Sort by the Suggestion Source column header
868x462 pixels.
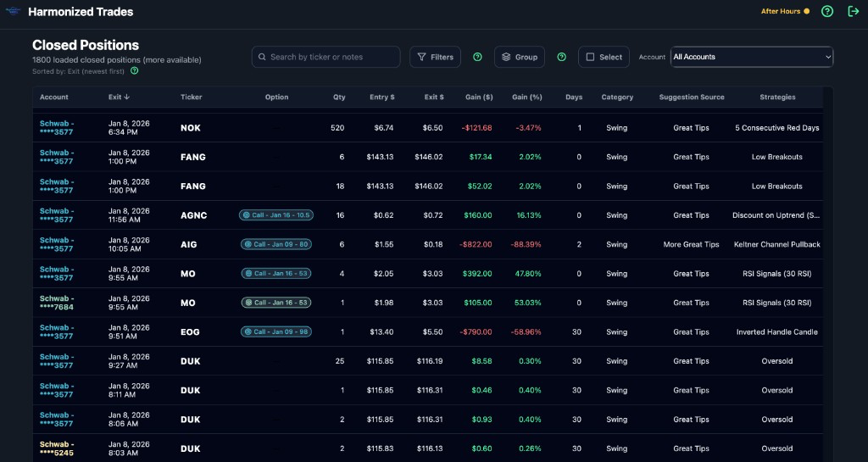(x=692, y=97)
